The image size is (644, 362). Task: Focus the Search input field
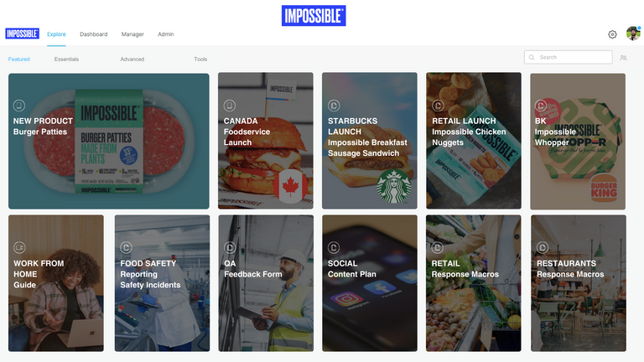click(x=568, y=58)
